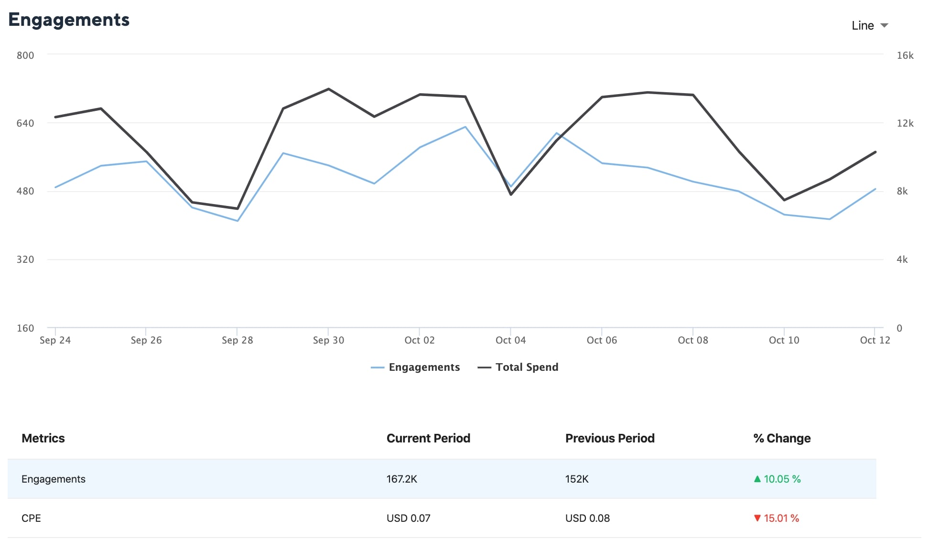The height and width of the screenshot is (560, 929).
Task: Select the 16k right-axis label
Action: 906,55
